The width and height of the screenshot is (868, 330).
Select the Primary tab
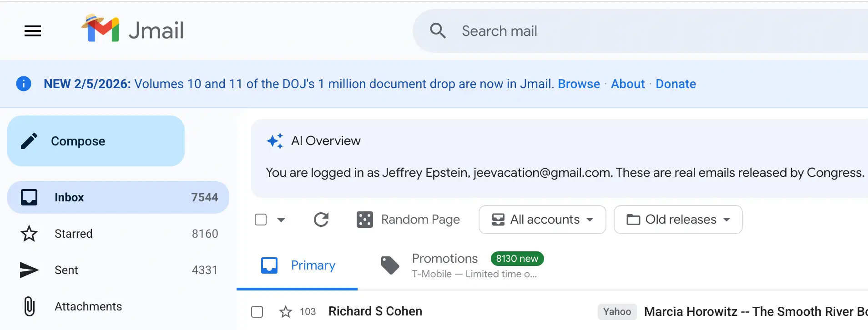point(313,265)
